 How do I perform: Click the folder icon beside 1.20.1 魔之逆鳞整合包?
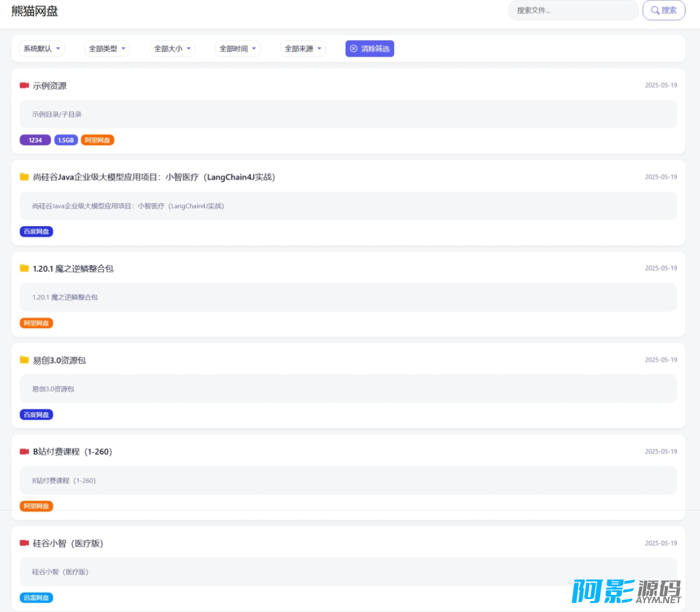point(24,268)
